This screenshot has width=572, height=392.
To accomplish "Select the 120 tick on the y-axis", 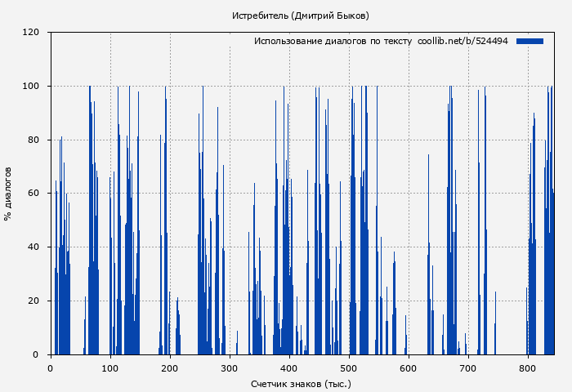I will click(x=31, y=33).
